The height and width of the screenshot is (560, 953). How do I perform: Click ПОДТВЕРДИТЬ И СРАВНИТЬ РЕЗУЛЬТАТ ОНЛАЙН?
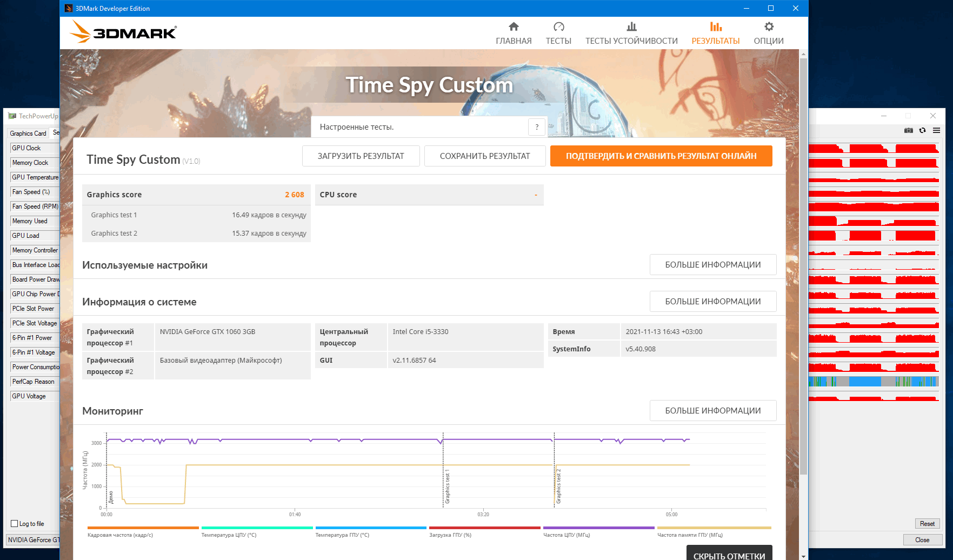661,156
